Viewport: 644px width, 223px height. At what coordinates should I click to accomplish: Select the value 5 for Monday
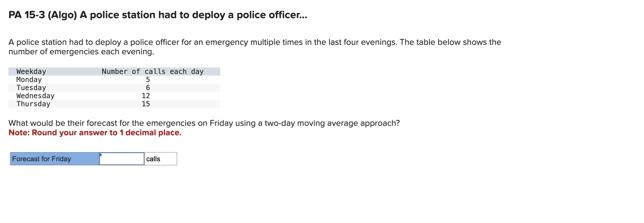148,80
